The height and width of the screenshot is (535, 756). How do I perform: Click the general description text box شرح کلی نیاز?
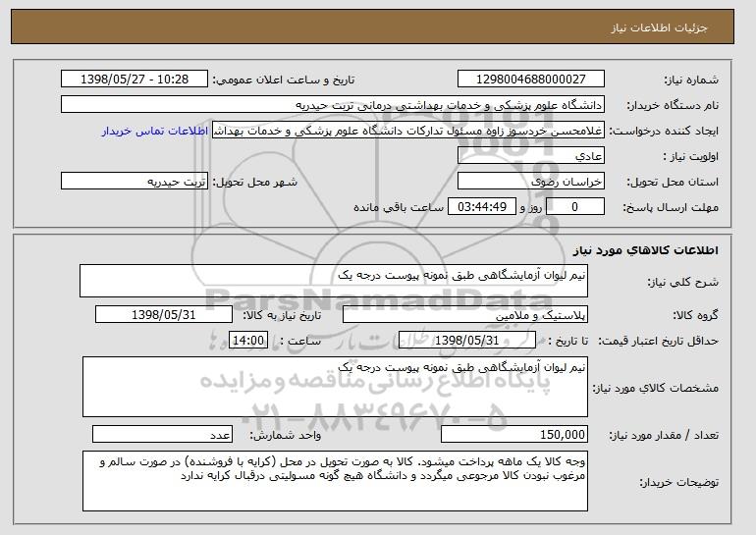click(334, 281)
